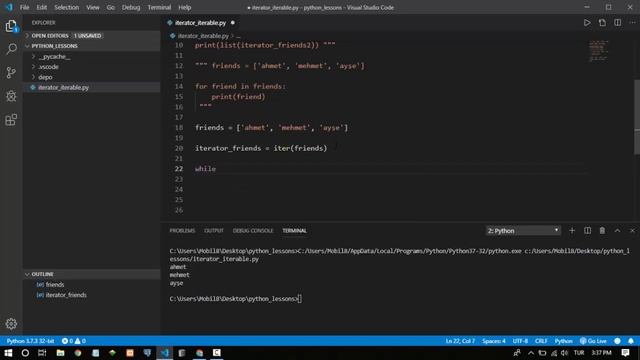Kill terminal with trash icon
The image size is (640, 360).
(602, 231)
